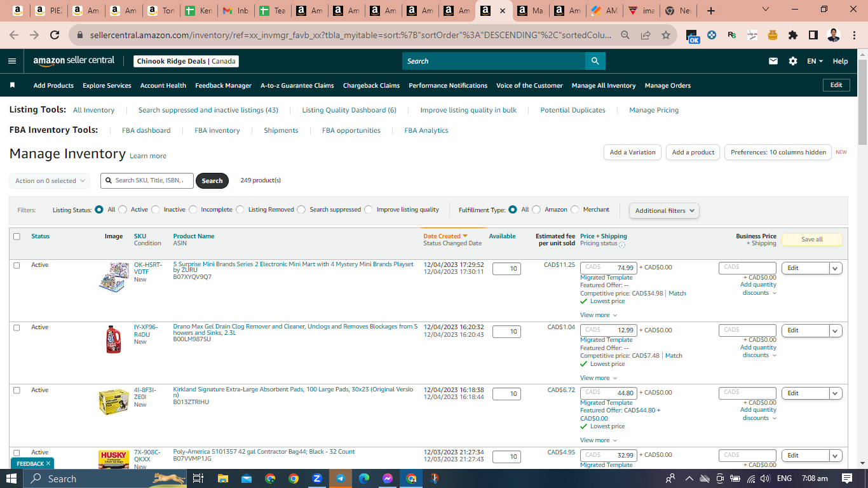Open the Chrome extensions puzzle icon
The image size is (868, 488).
[x=792, y=35]
